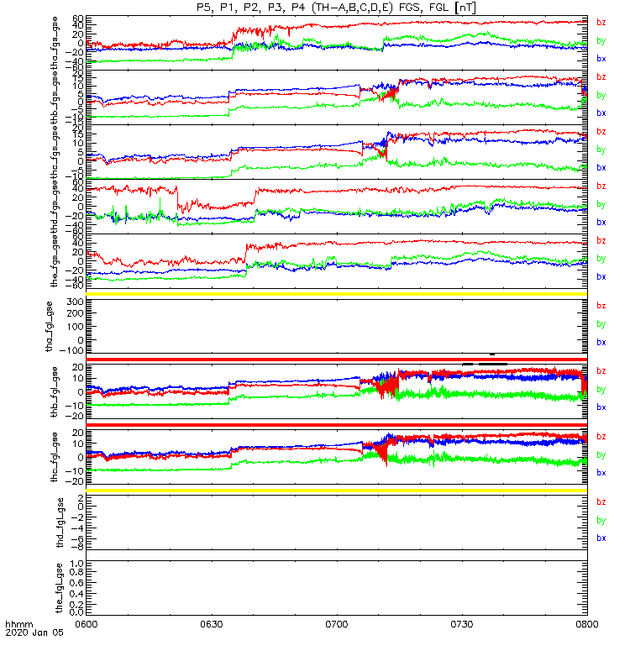The height and width of the screenshot is (672, 630).
Task: Select red 'bz' legend of thd_fgs_gse panel
Action: [x=601, y=186]
